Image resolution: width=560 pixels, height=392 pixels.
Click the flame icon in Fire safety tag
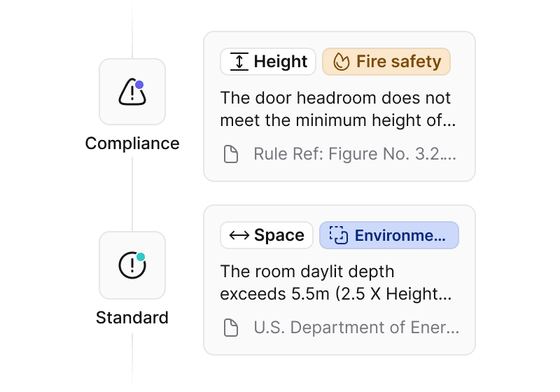[x=341, y=62]
